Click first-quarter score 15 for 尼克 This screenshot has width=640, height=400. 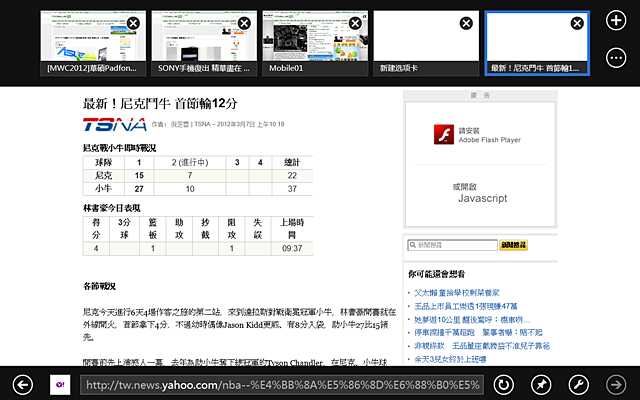click(x=139, y=176)
